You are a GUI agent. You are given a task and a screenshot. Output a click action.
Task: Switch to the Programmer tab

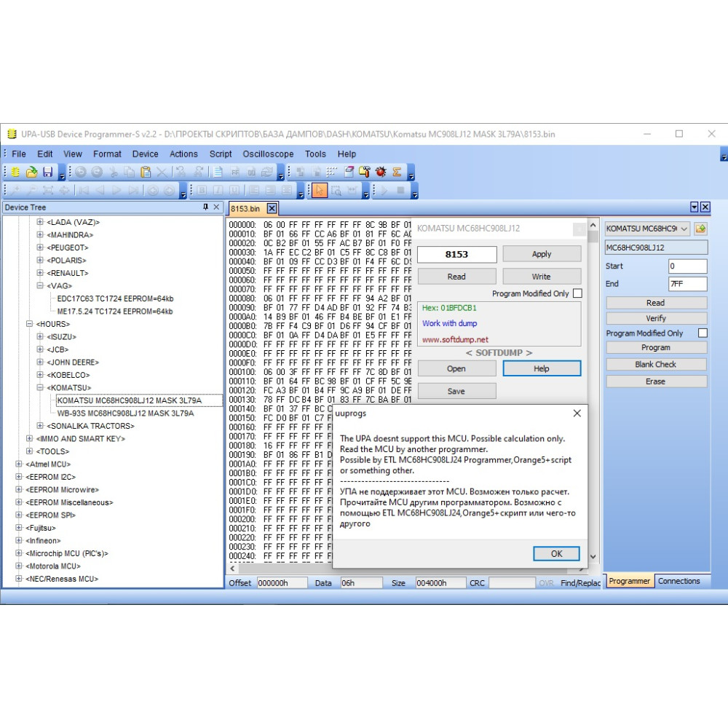point(629,581)
